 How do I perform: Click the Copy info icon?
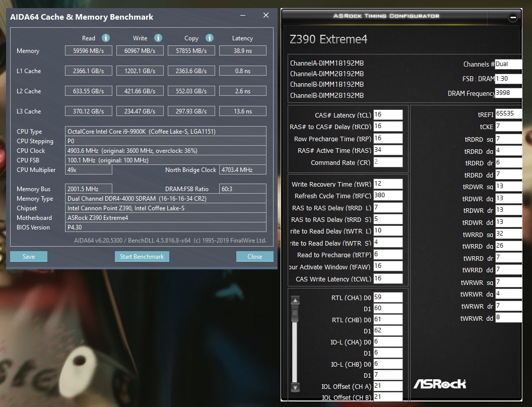click(x=210, y=38)
